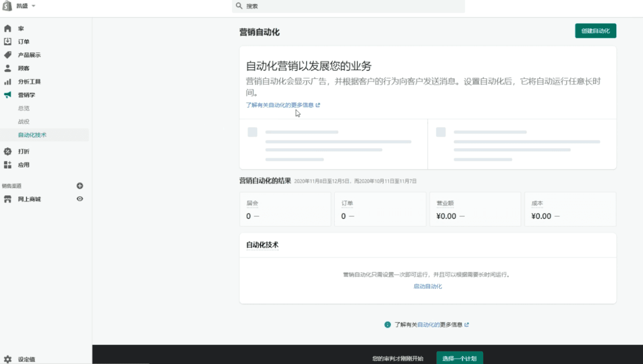Click the add sales channel plus icon

point(80,186)
